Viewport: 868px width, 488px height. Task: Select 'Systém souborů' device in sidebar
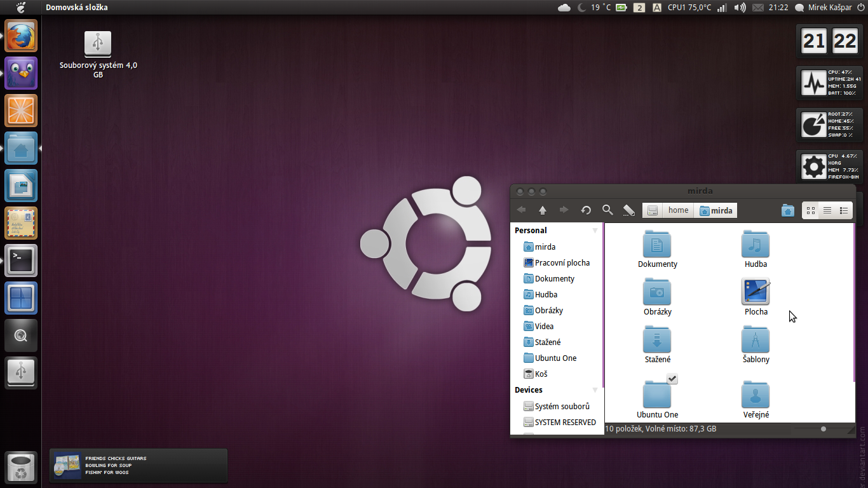point(557,406)
